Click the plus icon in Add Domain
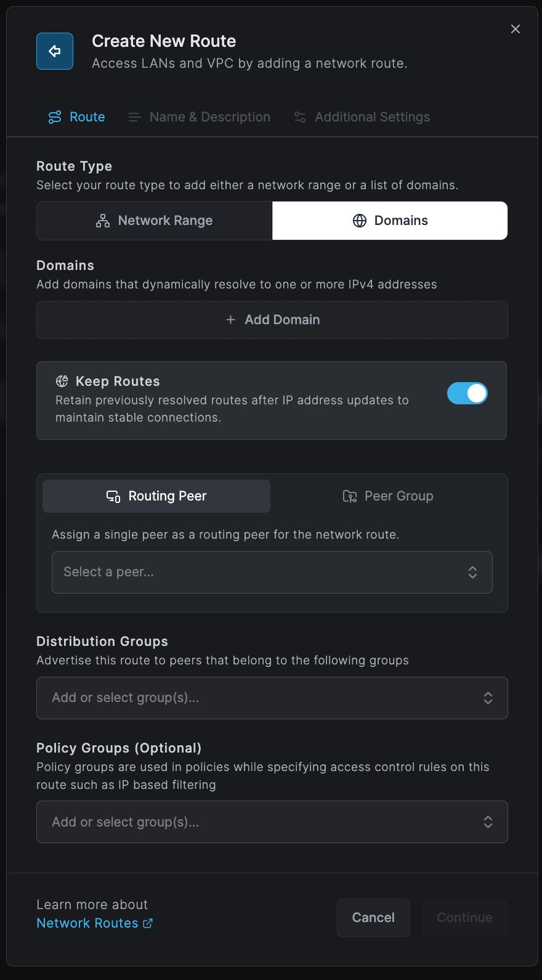 (231, 319)
